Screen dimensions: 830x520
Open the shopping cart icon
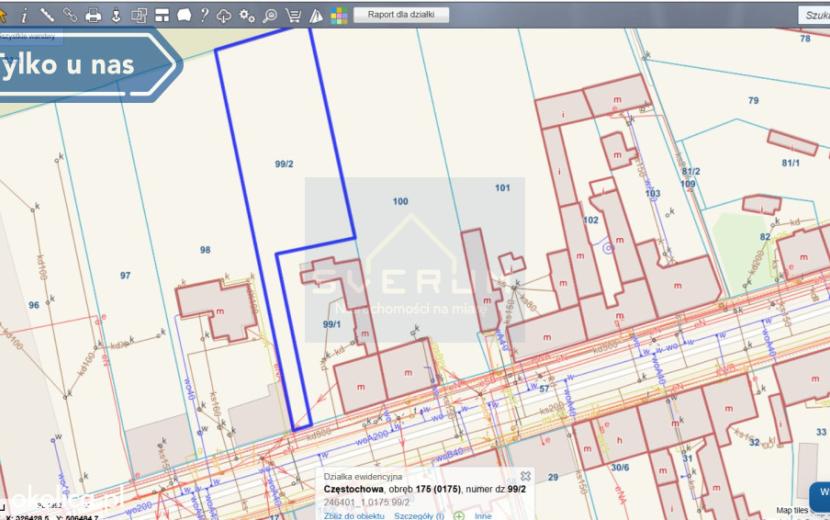(293, 15)
